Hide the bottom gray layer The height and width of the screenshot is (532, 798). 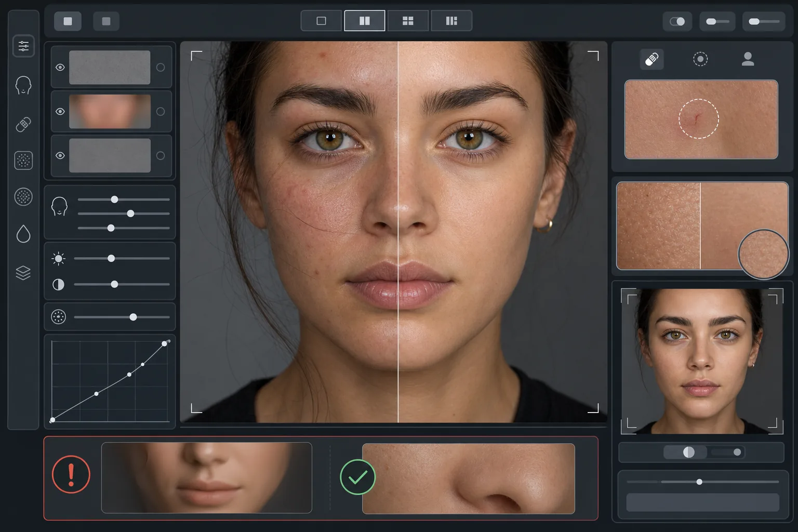tap(60, 156)
